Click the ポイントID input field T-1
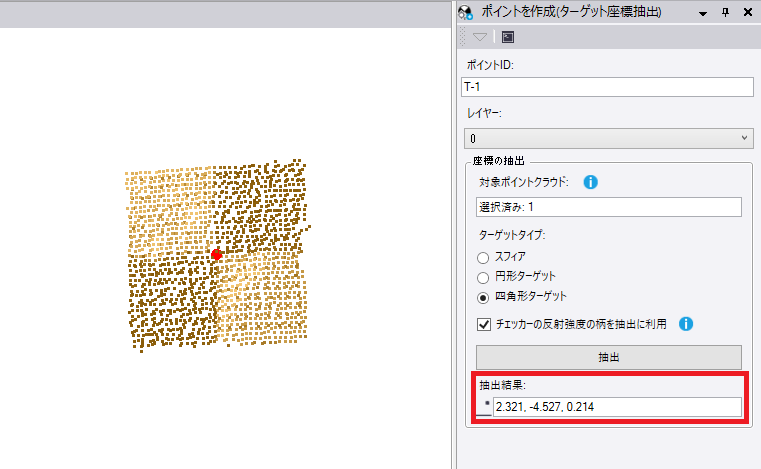 pyautogui.click(x=607, y=87)
